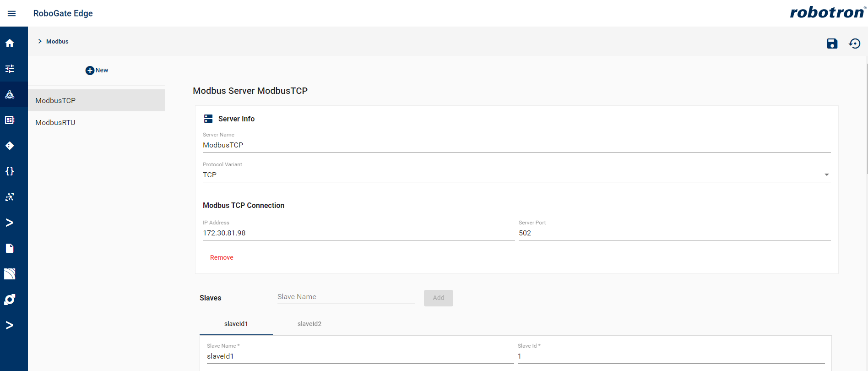Click the upper chevron sidebar icon
Screen dimensions: 868x371
point(10,223)
